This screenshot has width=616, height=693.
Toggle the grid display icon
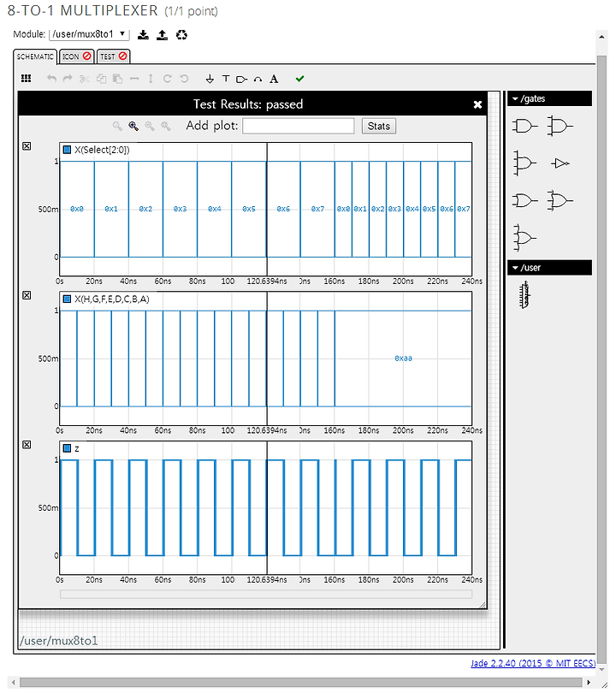26,79
